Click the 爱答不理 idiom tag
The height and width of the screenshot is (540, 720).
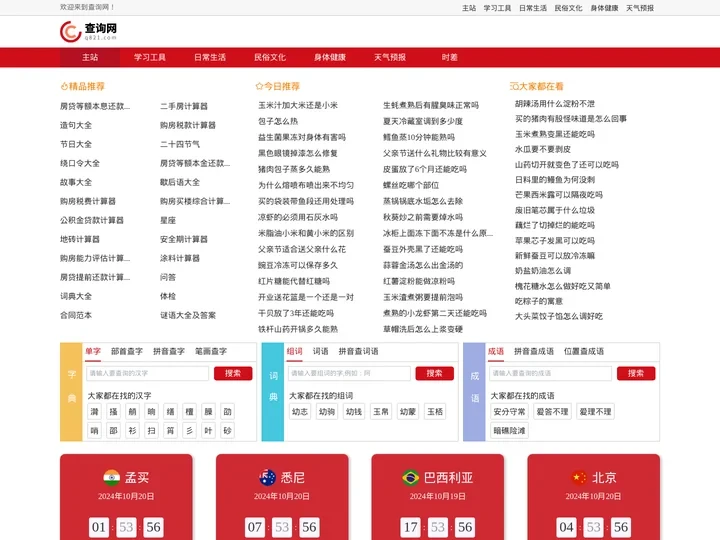[x=552, y=412]
